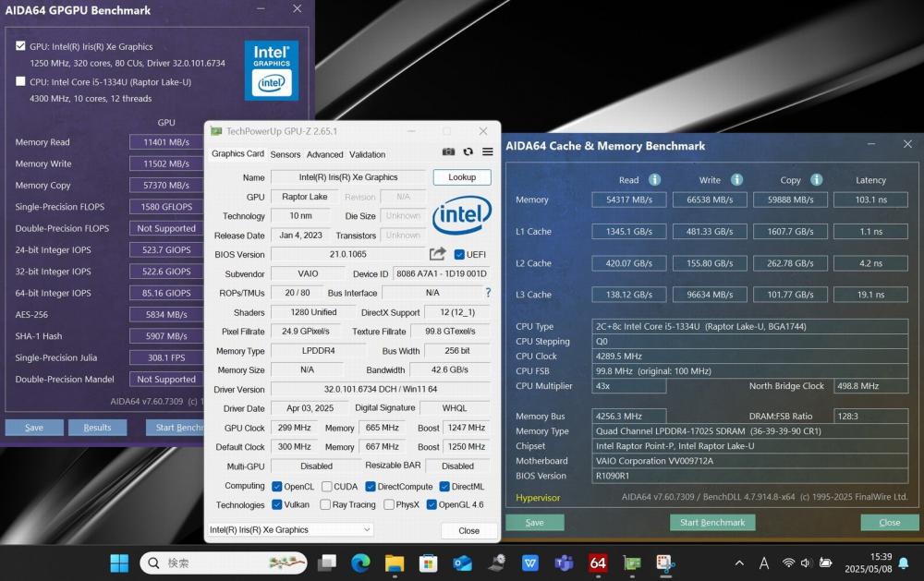This screenshot has width=924, height=581.
Task: Open volume control in system tray
Action: 806,563
